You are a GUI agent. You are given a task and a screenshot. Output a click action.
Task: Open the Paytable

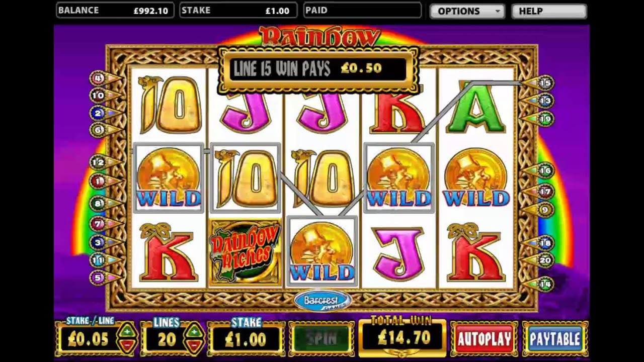point(555,338)
